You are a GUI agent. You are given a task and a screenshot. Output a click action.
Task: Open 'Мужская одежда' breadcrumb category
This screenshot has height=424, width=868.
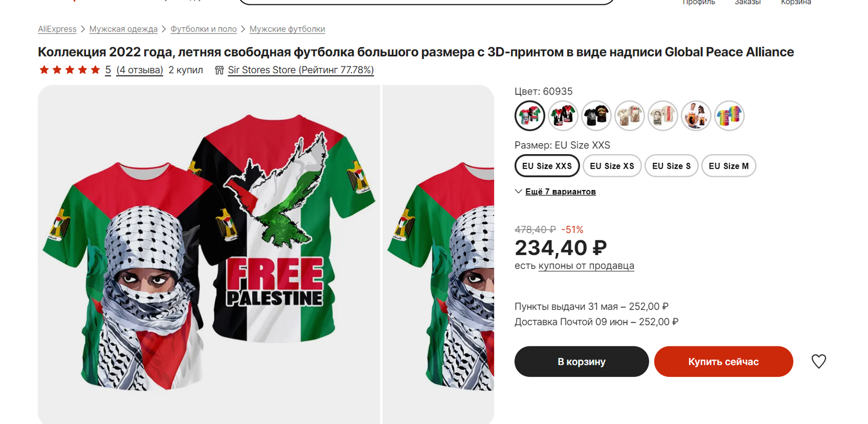tap(123, 29)
